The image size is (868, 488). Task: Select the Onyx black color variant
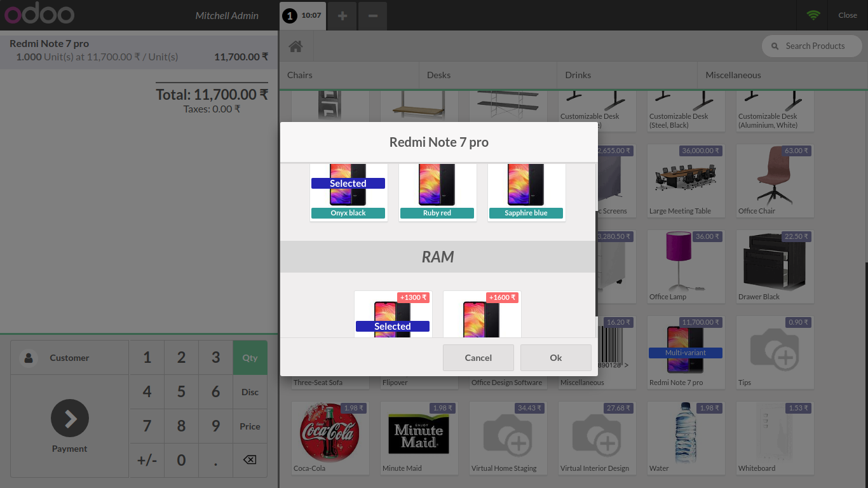348,192
